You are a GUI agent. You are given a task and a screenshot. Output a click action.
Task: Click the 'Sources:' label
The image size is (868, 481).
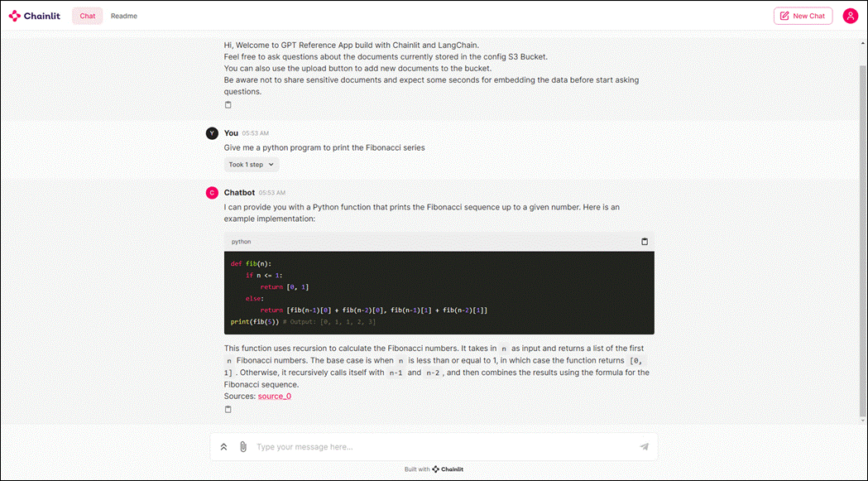pos(240,397)
